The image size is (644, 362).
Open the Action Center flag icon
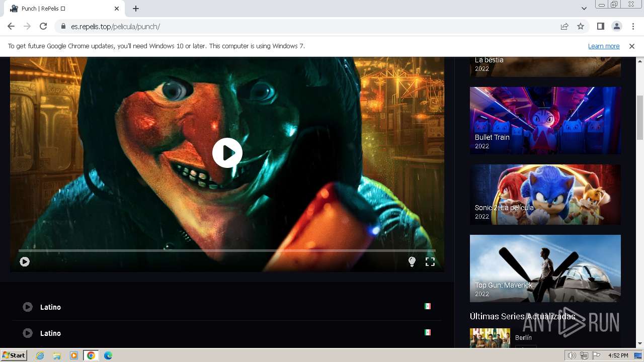(597, 355)
